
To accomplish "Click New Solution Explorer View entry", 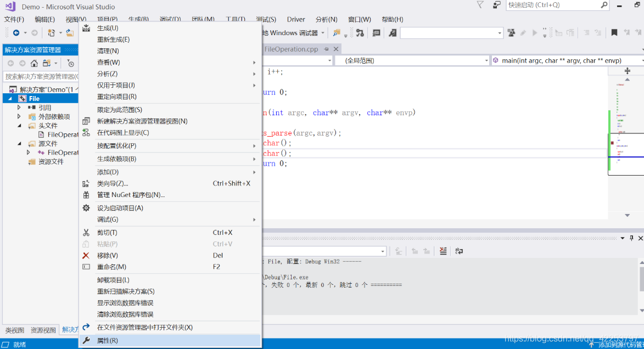I will [170, 121].
